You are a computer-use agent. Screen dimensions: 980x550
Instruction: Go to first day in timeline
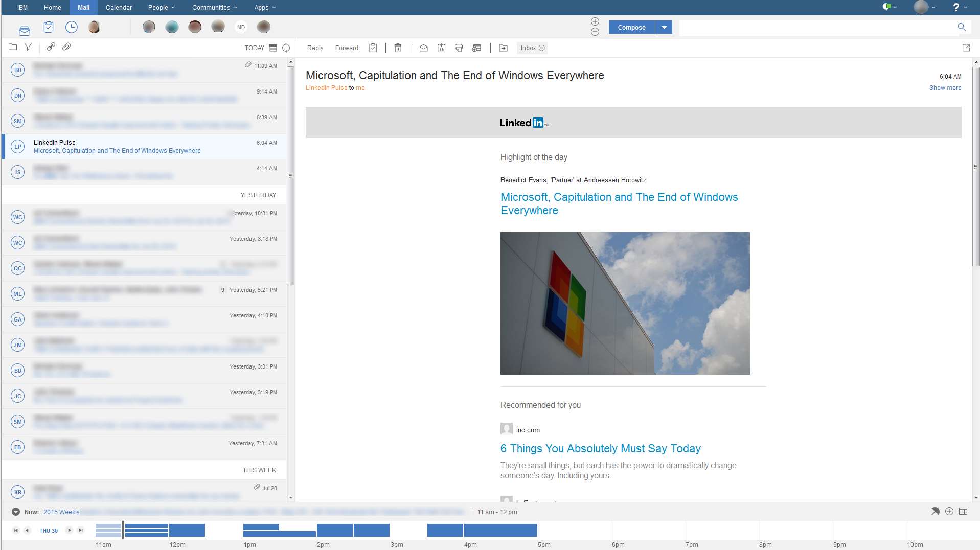click(x=16, y=531)
